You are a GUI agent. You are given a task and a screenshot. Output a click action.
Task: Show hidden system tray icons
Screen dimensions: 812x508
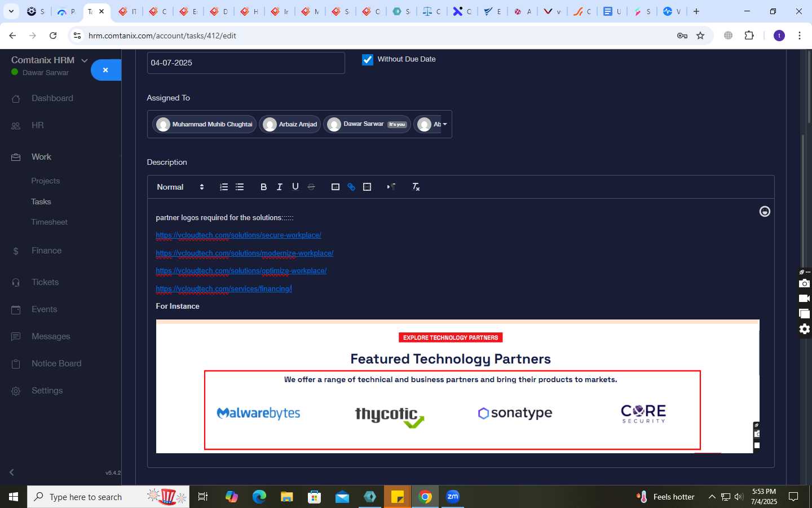(712, 497)
